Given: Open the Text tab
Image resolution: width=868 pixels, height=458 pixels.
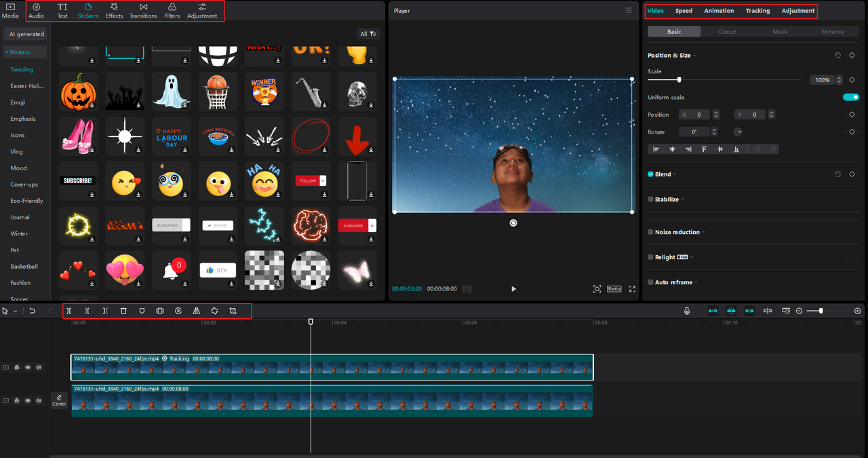Looking at the screenshot, I should click(x=62, y=11).
